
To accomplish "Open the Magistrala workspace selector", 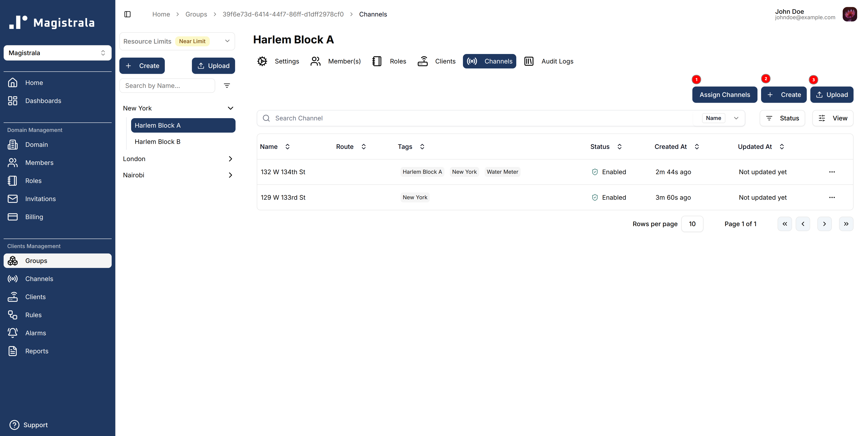I will pos(57,52).
